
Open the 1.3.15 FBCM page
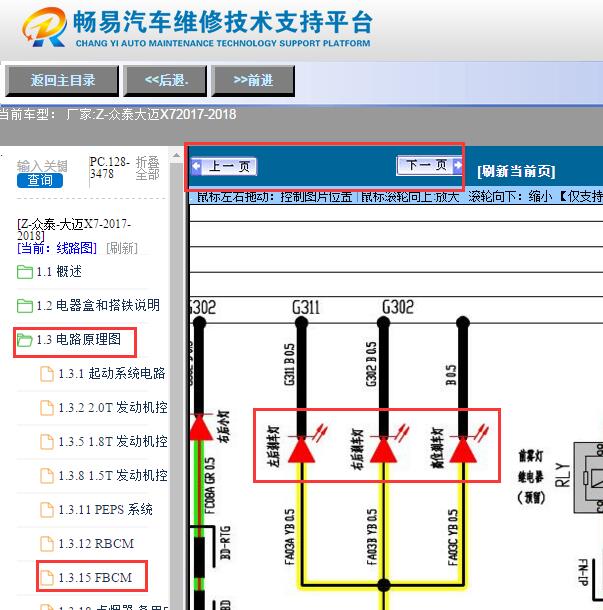tap(95, 577)
